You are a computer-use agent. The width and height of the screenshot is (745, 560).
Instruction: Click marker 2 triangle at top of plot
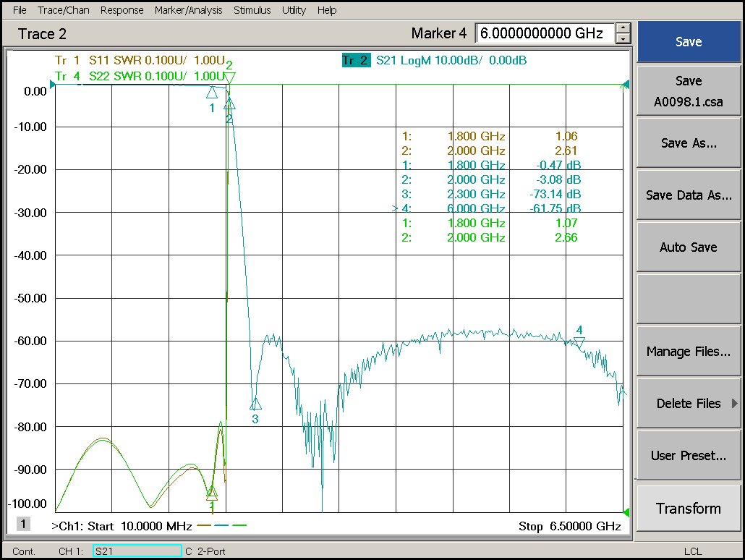click(229, 77)
